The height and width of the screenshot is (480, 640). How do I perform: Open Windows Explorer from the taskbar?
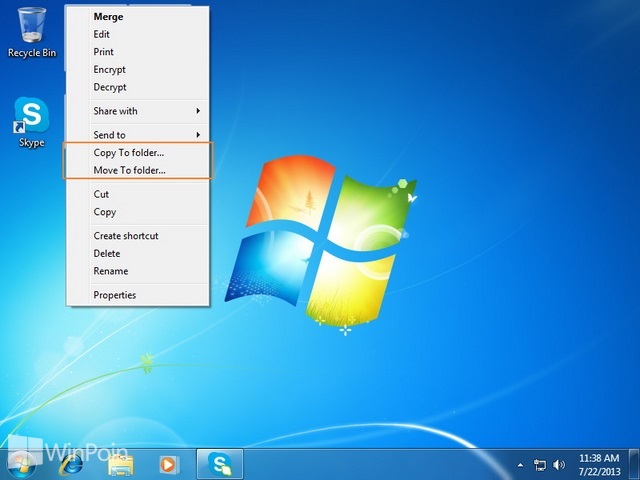pyautogui.click(x=120, y=464)
